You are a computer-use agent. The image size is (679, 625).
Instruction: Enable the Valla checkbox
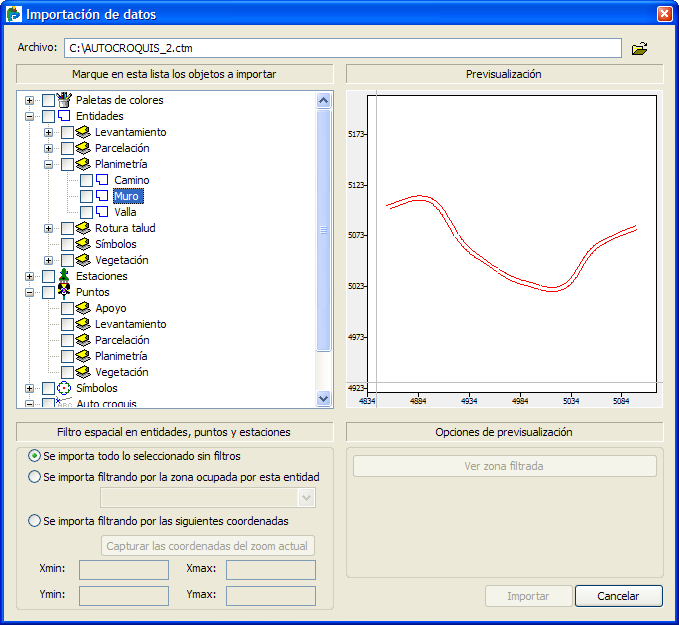(x=86, y=212)
